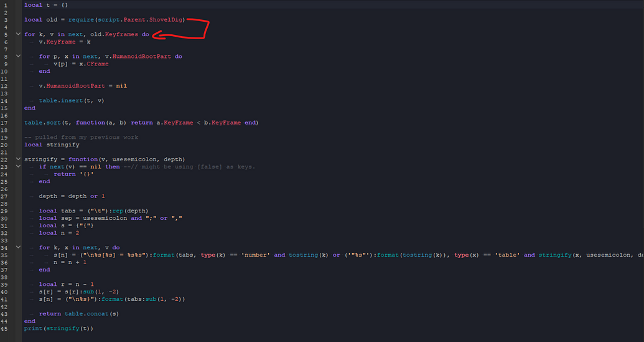Click the comment '-- pulled from my previous work'
The image size is (644, 342).
81,137
